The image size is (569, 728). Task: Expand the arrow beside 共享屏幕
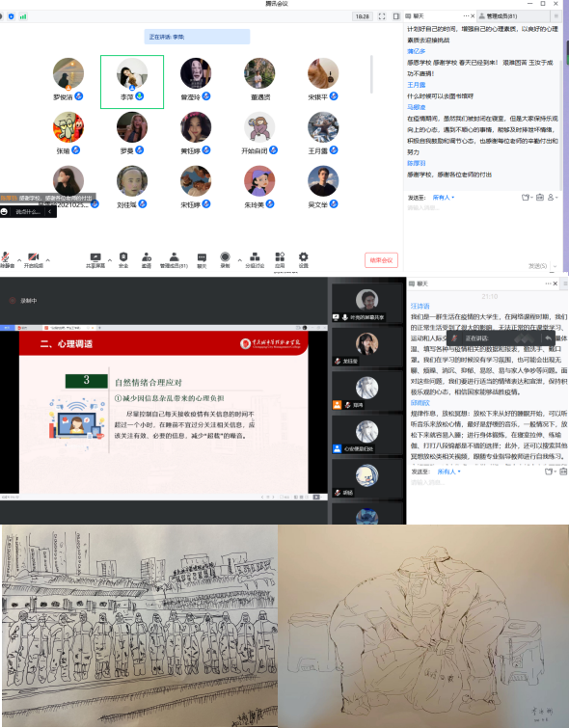pos(110,260)
